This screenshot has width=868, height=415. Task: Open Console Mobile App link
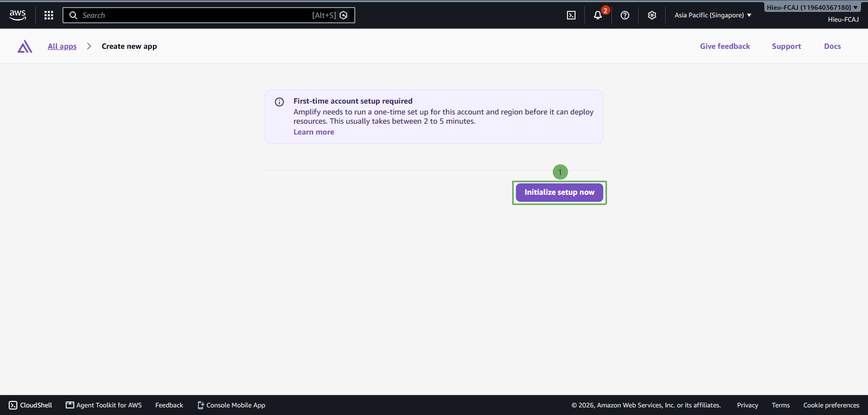point(231,405)
